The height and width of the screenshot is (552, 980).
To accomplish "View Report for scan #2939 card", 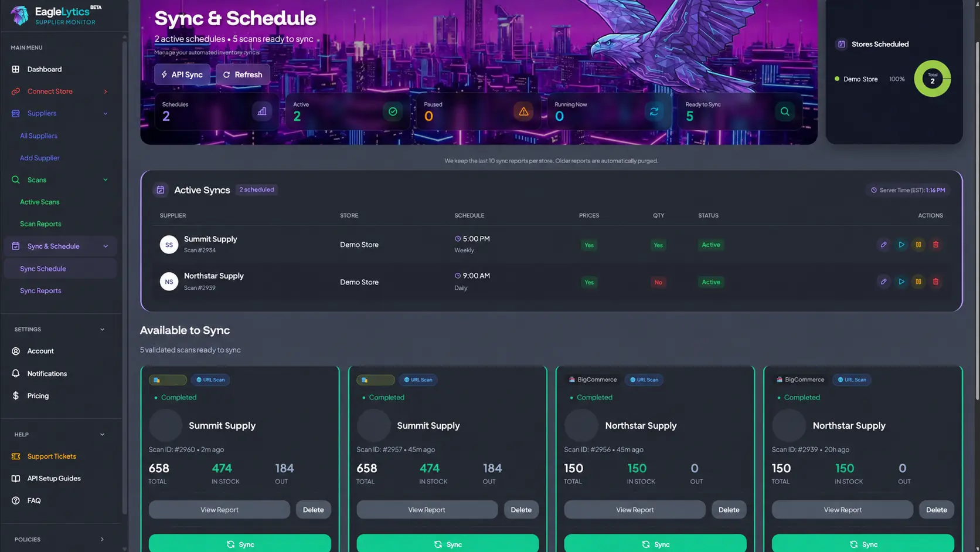I will pos(842,510).
